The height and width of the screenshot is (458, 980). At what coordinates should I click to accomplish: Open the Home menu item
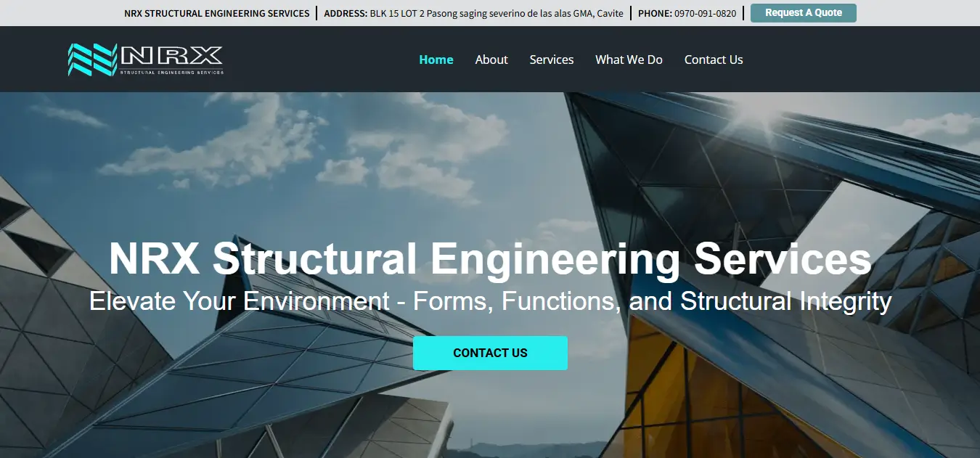point(436,60)
